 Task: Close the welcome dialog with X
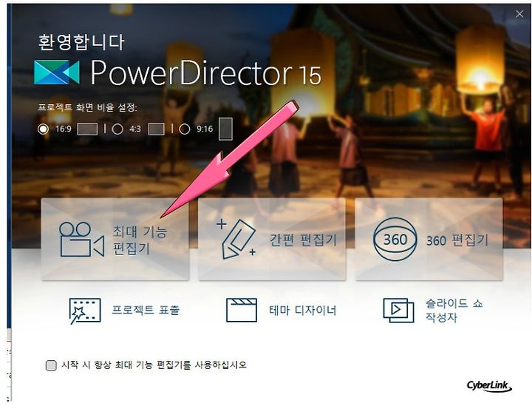519,14
